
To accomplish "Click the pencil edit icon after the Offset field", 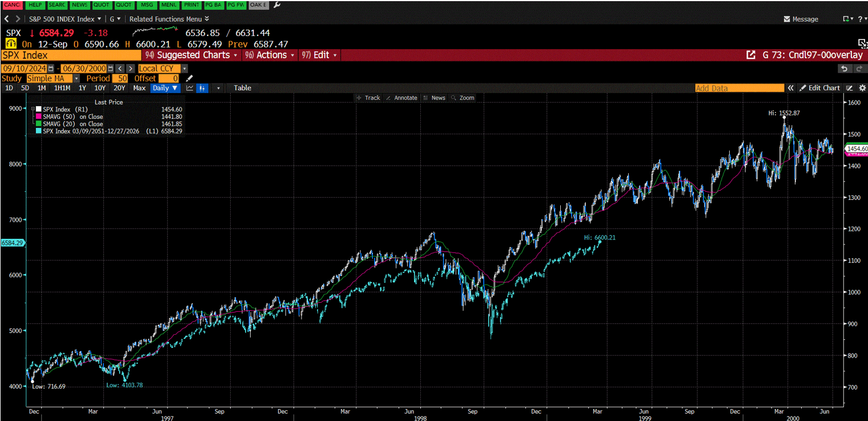I will point(189,78).
